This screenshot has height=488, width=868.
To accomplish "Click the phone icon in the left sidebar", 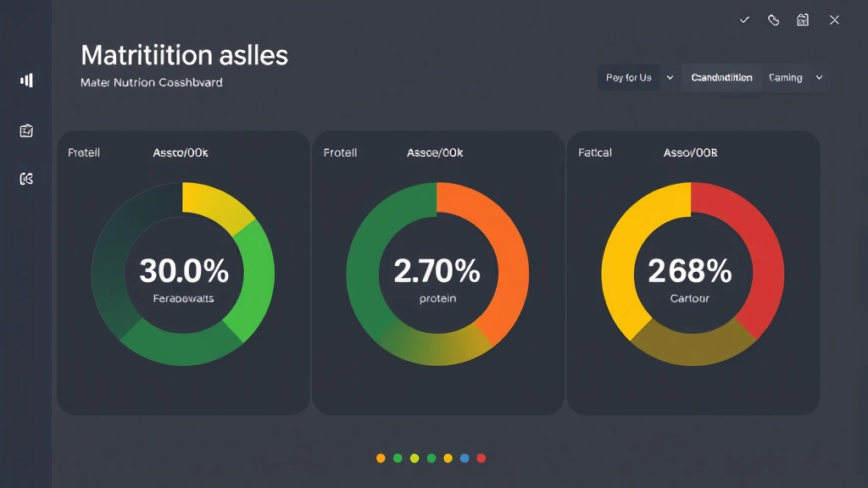I will [25, 178].
